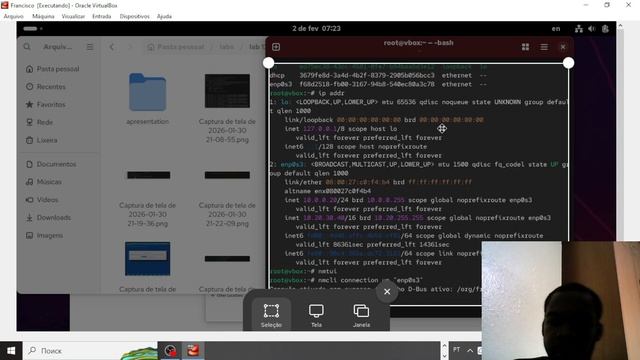The height and width of the screenshot is (360, 640).
Task: Open the Files sidebar options menu
Action: (x=90, y=47)
